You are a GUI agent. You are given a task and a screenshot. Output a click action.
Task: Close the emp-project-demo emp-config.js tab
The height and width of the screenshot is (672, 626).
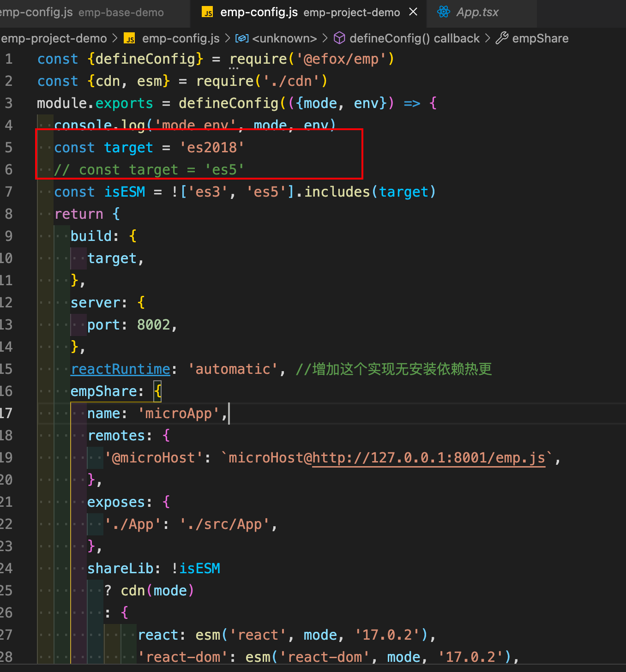click(x=413, y=12)
